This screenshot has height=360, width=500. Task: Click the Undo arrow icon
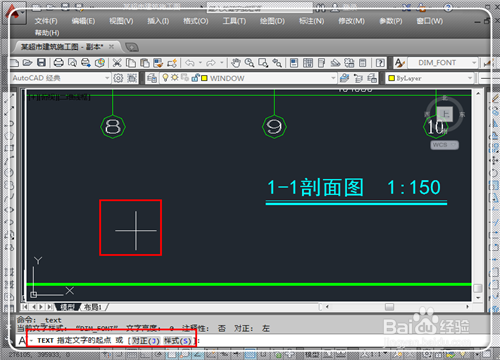click(x=190, y=63)
